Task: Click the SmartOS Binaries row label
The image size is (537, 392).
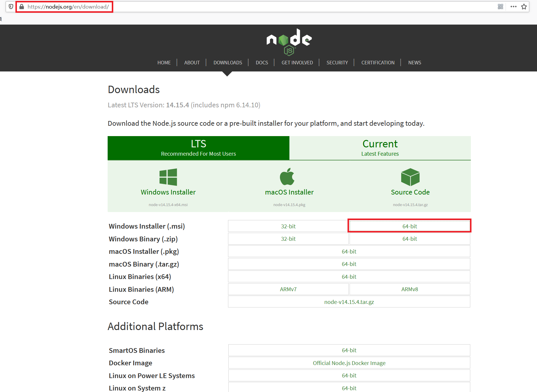Action: (x=137, y=350)
